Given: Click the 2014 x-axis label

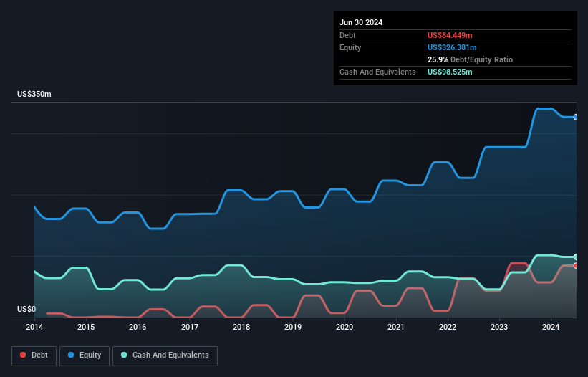Looking at the screenshot, I should 34,327.
